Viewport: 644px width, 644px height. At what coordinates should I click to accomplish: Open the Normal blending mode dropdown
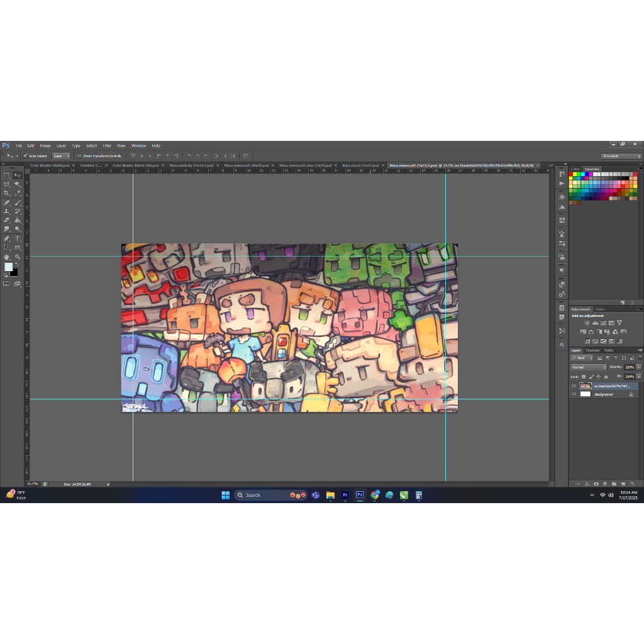(x=588, y=367)
